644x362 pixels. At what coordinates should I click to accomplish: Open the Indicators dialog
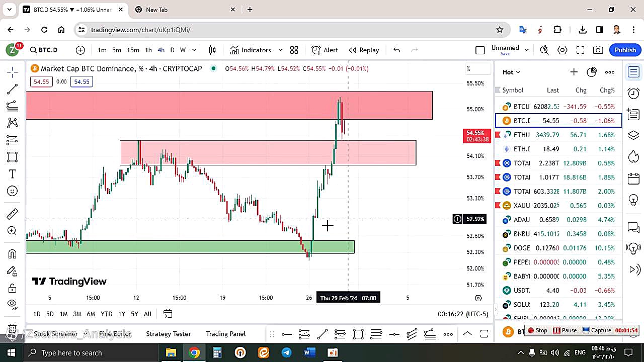pyautogui.click(x=251, y=50)
